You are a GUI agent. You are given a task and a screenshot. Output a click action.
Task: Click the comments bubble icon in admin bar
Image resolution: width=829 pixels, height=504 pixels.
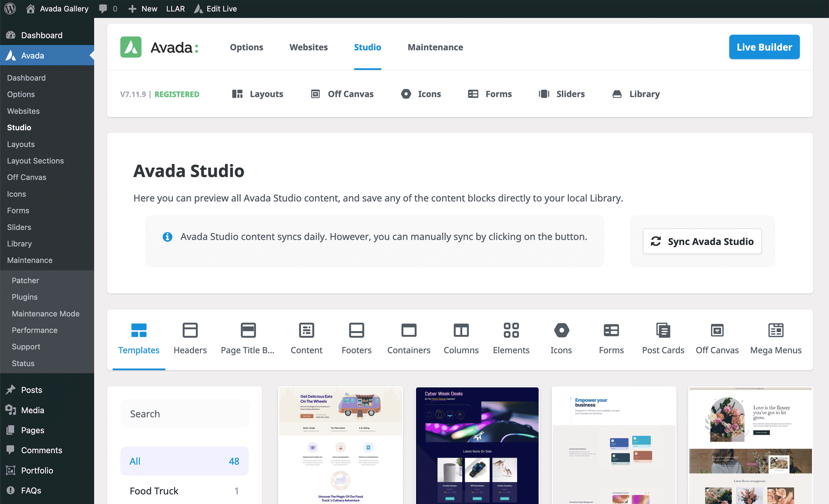tap(103, 9)
